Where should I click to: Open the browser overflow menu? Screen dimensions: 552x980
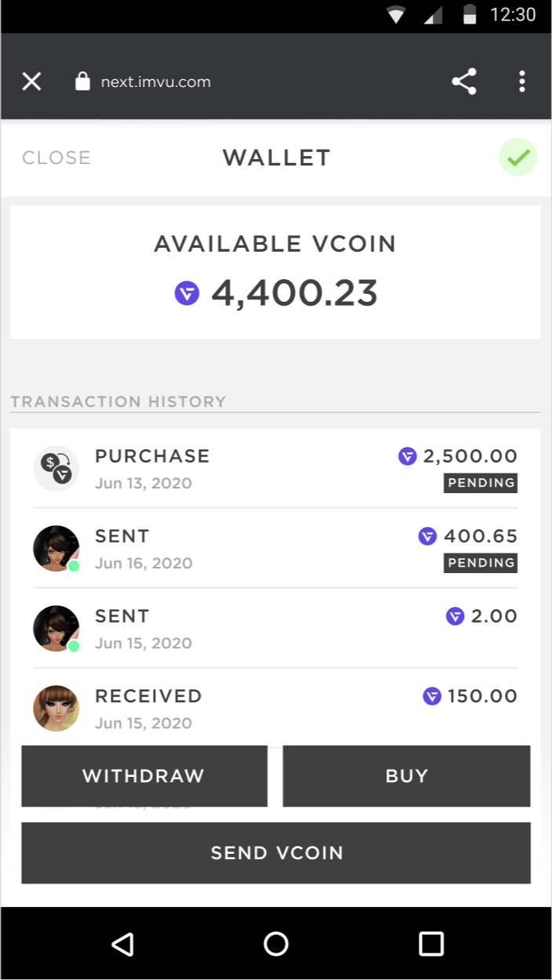(x=521, y=81)
